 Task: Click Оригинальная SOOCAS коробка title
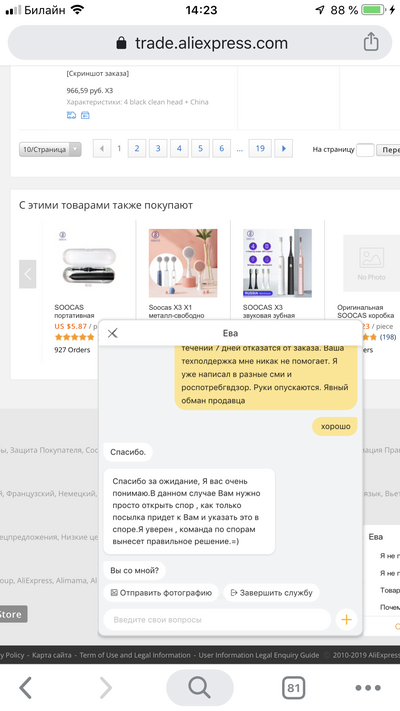(x=366, y=311)
